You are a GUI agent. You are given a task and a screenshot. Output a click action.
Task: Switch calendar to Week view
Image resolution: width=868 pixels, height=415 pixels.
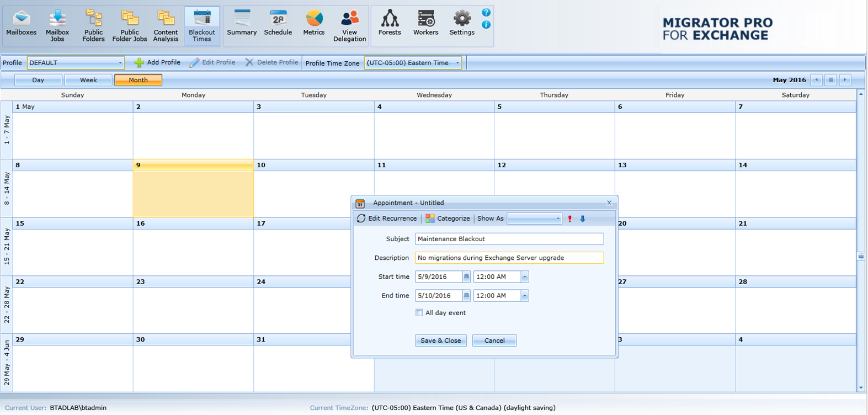click(88, 80)
